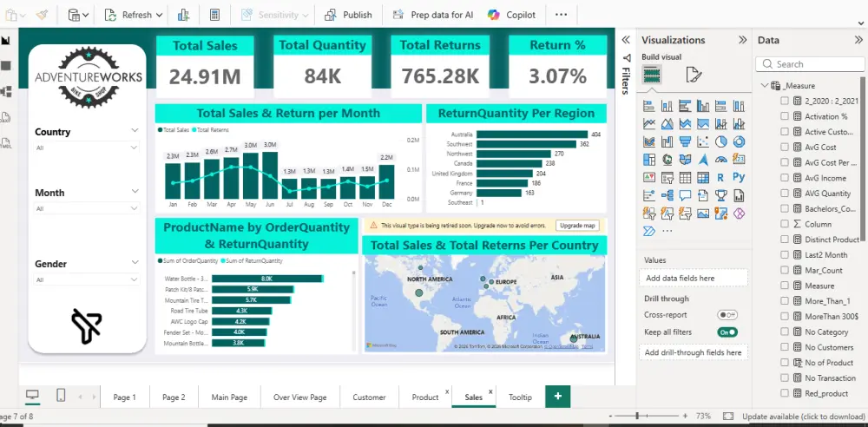The width and height of the screenshot is (868, 427).
Task: Turn off the Keep all filters toggle
Action: click(727, 332)
